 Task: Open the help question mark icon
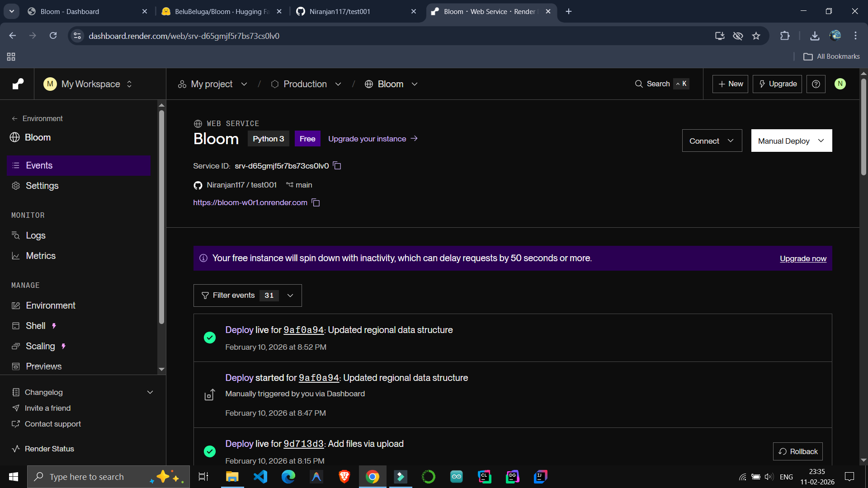[816, 84]
